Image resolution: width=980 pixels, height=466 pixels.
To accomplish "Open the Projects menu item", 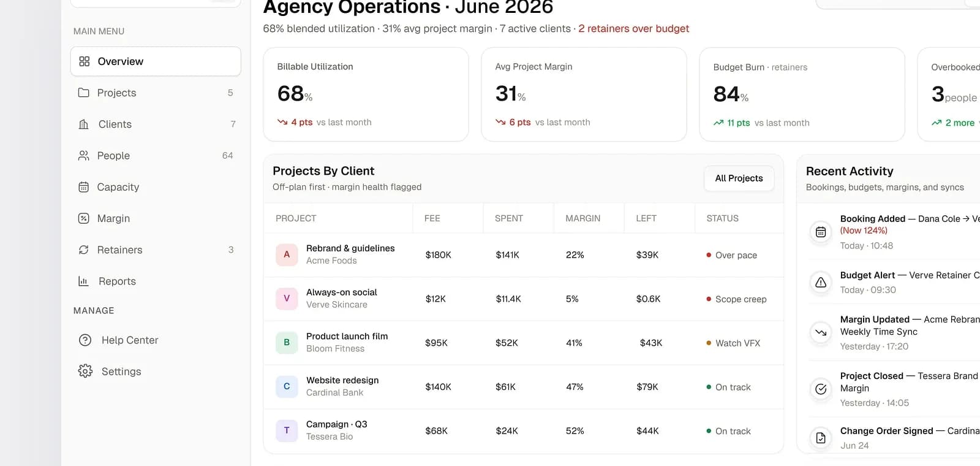I will point(156,93).
